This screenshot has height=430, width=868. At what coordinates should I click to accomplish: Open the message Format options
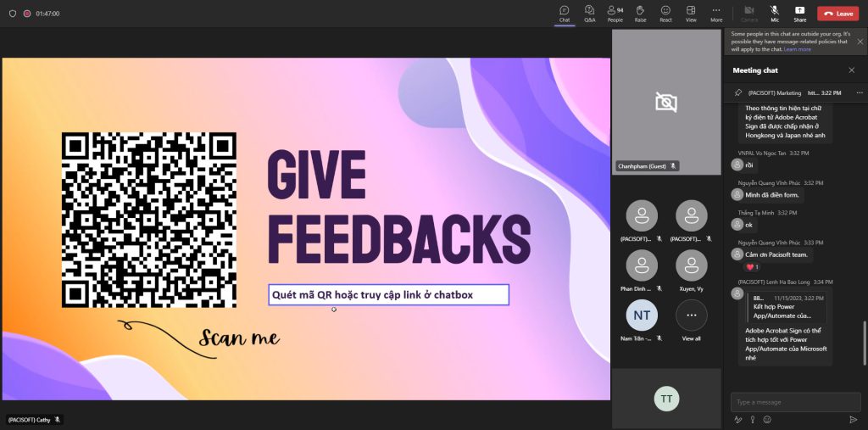point(738,420)
